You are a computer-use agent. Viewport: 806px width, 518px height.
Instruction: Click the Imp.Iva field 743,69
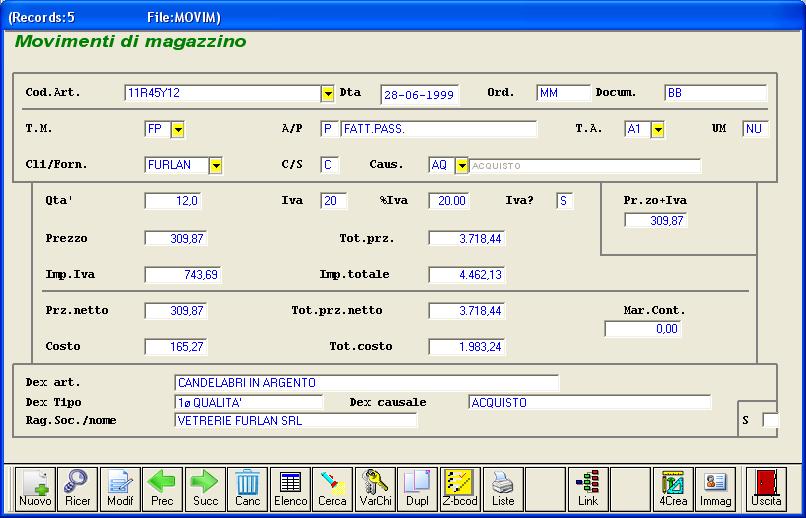[183, 275]
